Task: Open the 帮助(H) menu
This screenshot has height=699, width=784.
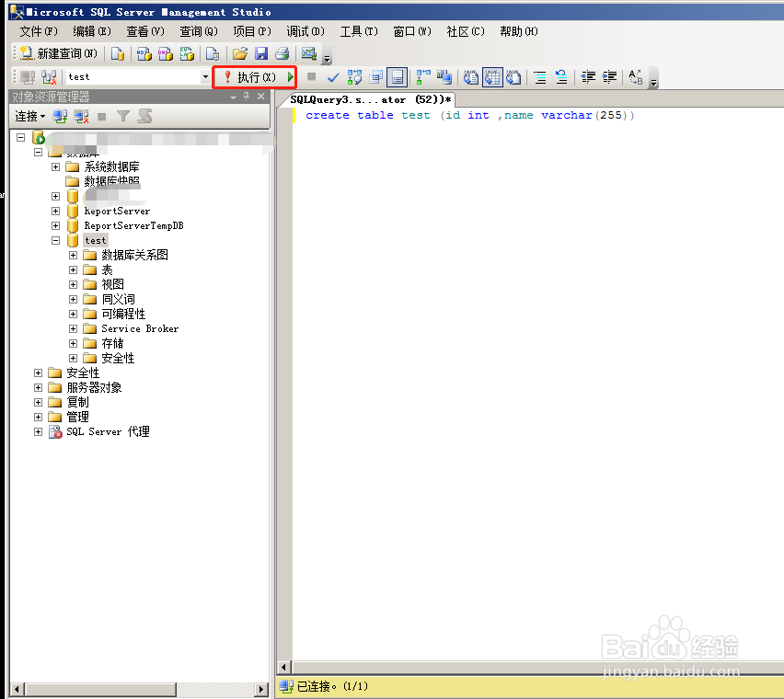Action: point(519,31)
